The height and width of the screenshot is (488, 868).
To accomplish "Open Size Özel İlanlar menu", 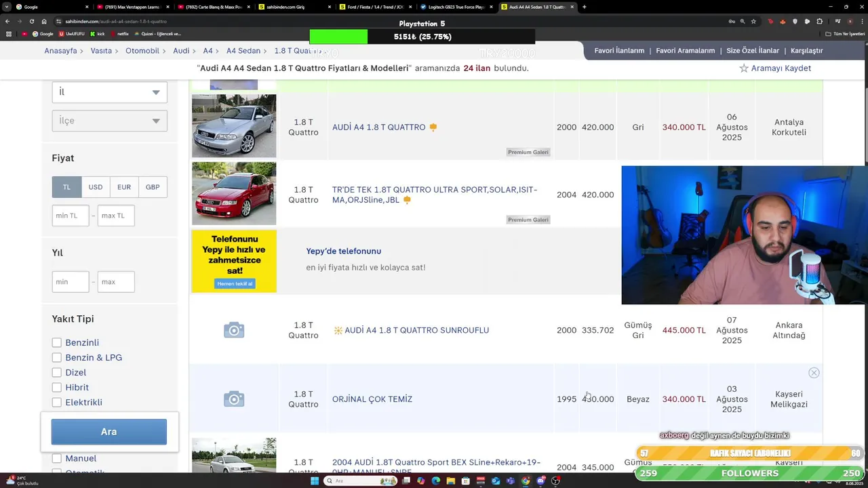I will click(753, 51).
